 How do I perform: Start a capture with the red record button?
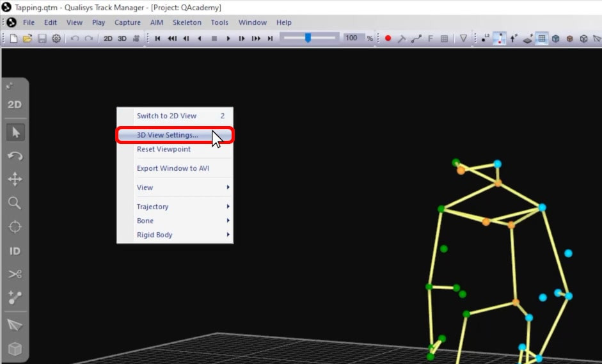[x=388, y=38]
